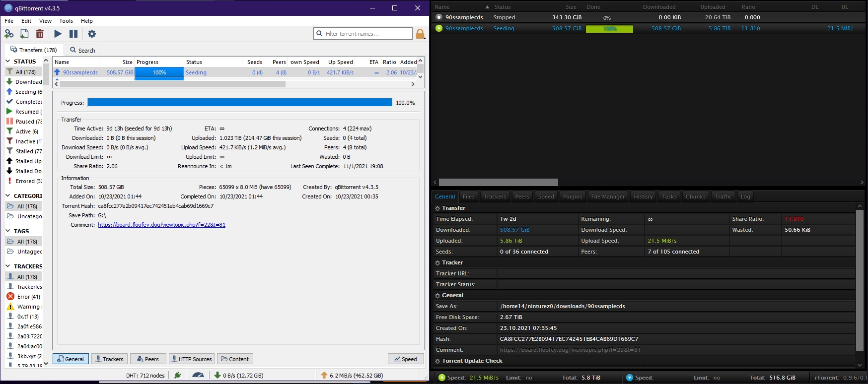Screen dimensions: 868x384
Task: Collapse the STATUS filter section
Action: coord(8,62)
